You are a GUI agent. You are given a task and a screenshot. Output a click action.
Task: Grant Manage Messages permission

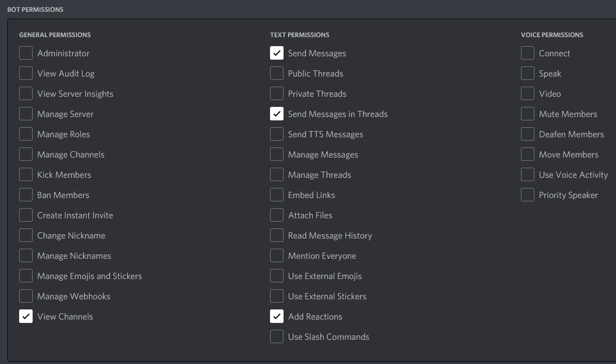click(x=276, y=154)
